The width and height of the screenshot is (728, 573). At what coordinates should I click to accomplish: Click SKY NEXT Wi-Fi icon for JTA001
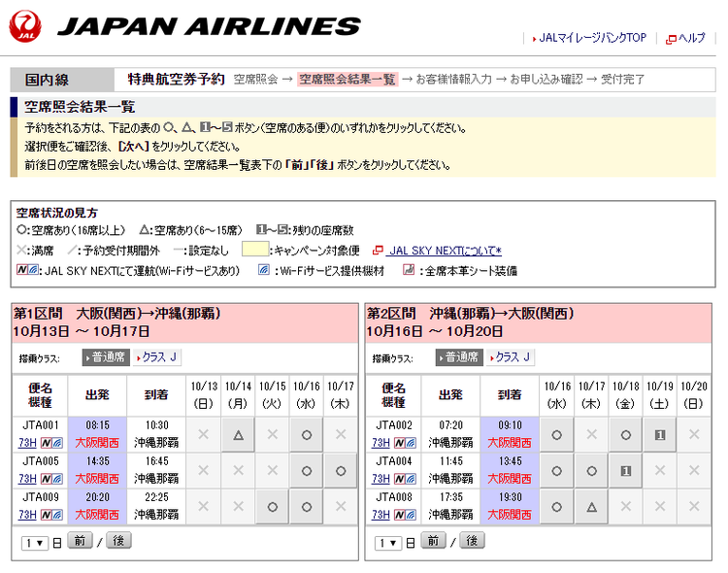click(51, 443)
